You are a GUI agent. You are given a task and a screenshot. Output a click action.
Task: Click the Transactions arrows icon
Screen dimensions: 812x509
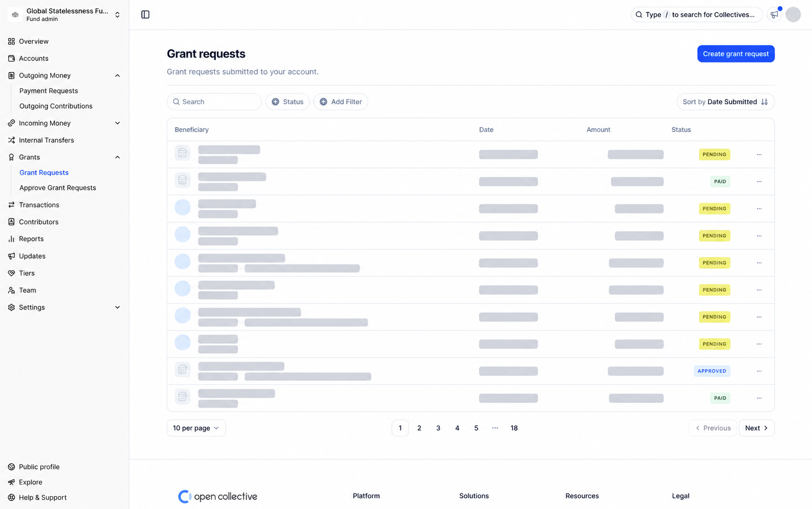tap(11, 205)
